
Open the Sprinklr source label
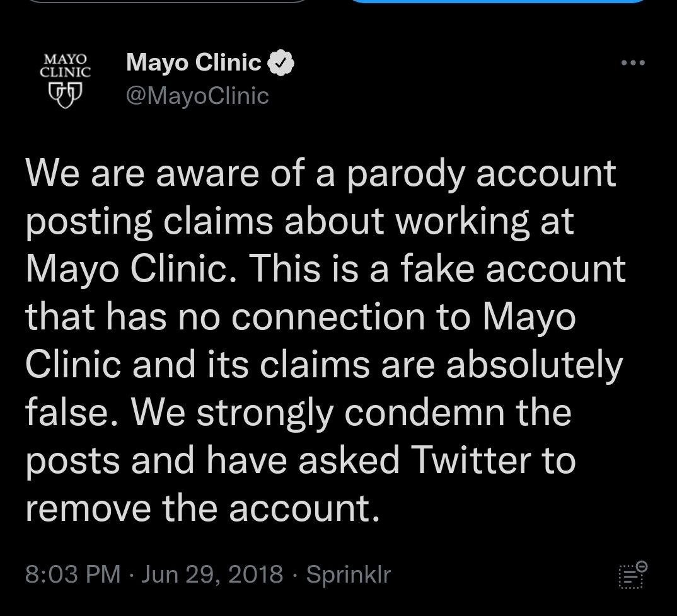(348, 574)
